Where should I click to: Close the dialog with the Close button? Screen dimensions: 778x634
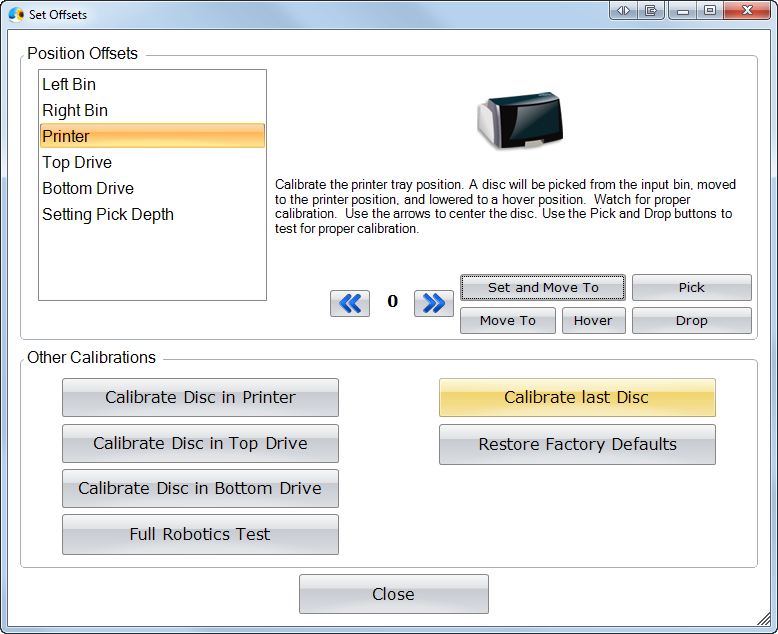(x=393, y=594)
